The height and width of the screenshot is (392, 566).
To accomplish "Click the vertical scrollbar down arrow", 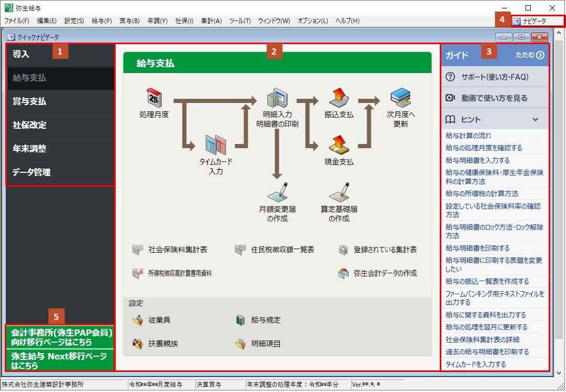I will tap(559, 373).
